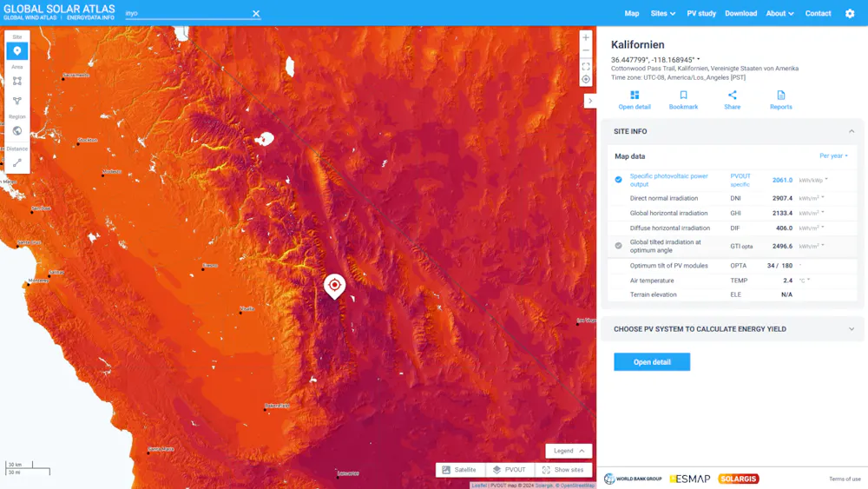Click Kalifornien site title
Image resolution: width=868 pixels, height=489 pixels.
pyautogui.click(x=638, y=45)
